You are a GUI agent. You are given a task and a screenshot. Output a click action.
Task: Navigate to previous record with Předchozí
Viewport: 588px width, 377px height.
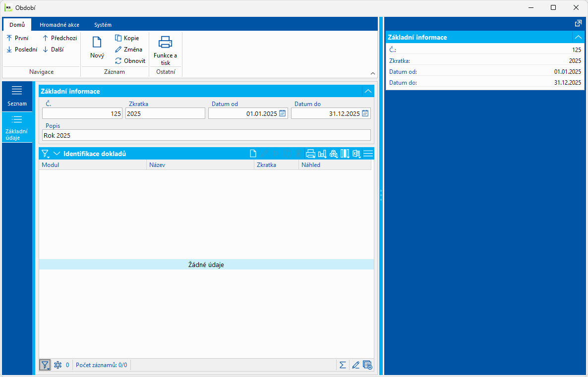(59, 38)
